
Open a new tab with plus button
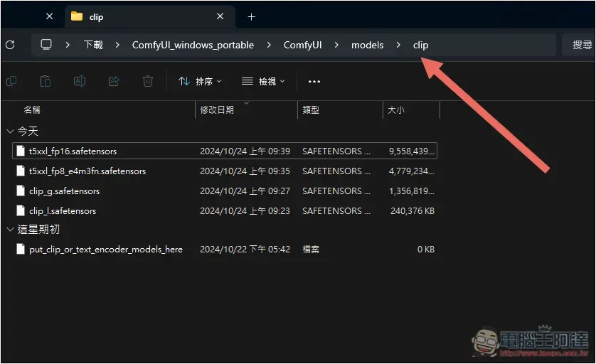coord(251,16)
